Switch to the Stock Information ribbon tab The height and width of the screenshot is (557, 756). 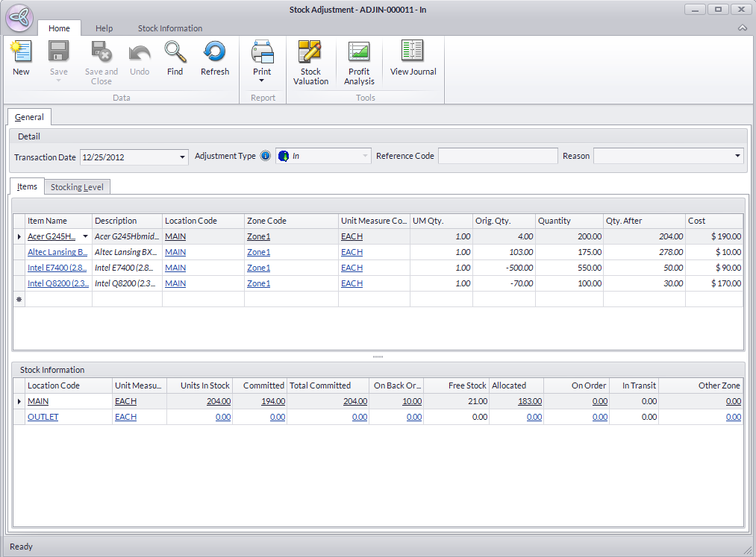(x=169, y=28)
